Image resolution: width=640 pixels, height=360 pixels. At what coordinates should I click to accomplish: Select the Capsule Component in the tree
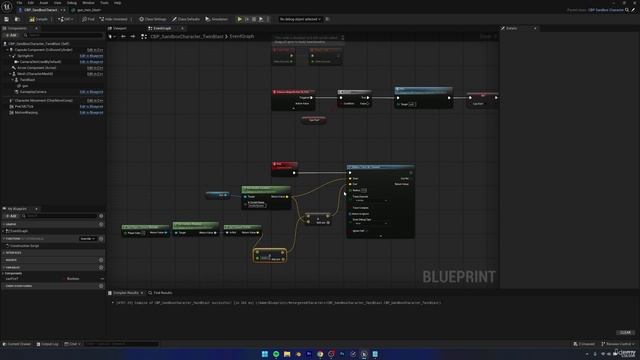[x=43, y=50]
